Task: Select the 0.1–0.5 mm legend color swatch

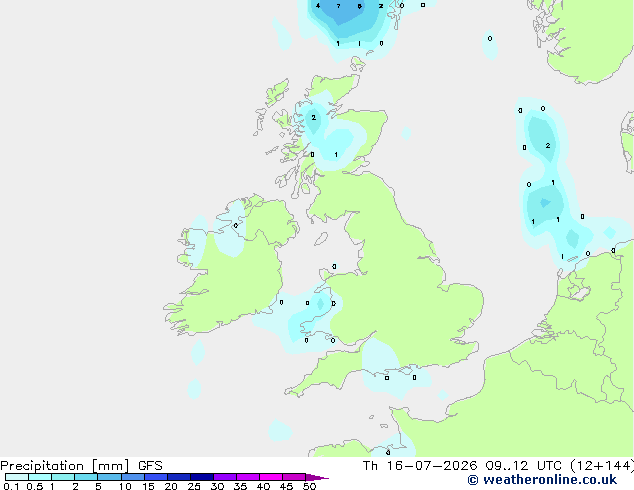Action: (17, 477)
